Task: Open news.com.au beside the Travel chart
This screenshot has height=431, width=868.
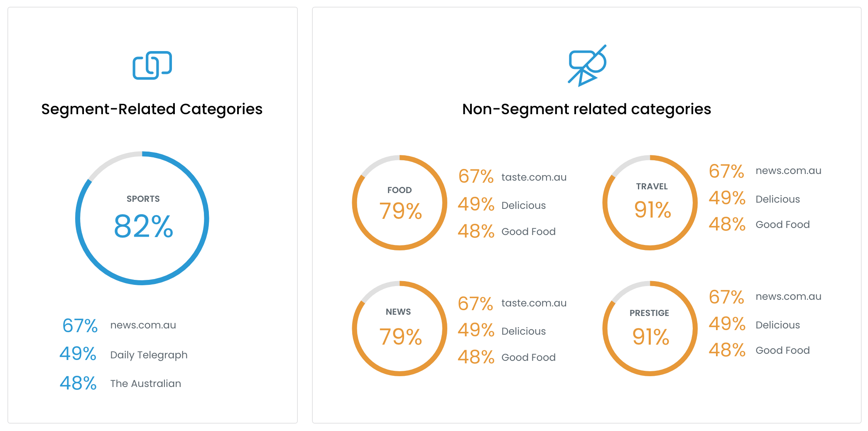Action: coord(788,171)
